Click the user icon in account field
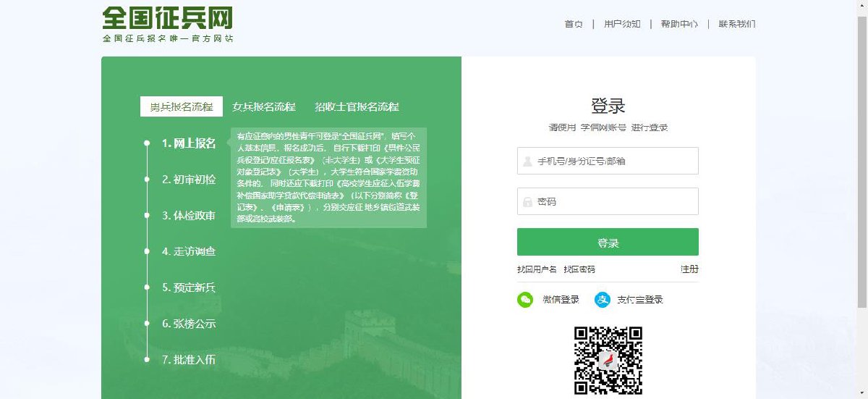Viewport: 868px width, 399px height. coord(528,161)
